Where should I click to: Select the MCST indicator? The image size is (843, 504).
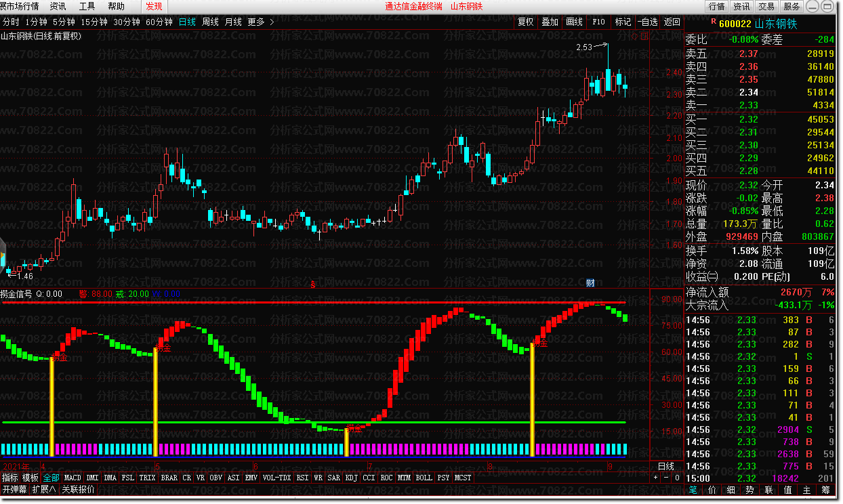point(463,478)
